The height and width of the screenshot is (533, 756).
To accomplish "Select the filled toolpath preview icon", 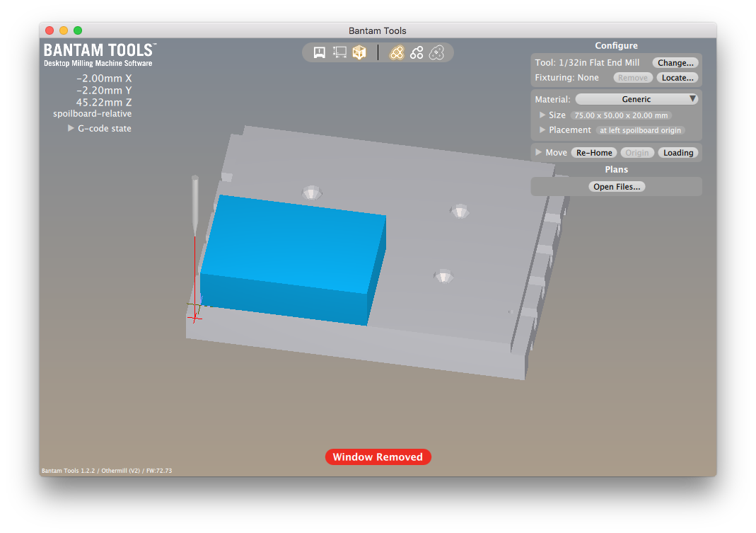I will tap(396, 52).
